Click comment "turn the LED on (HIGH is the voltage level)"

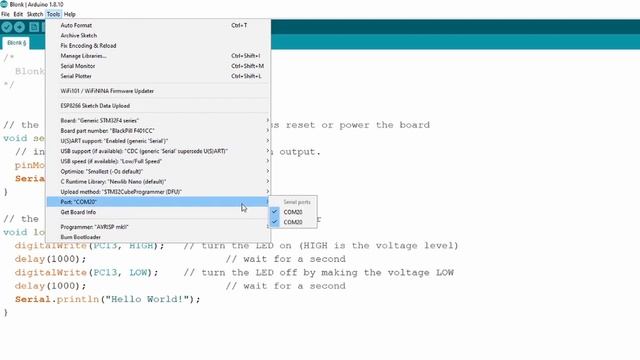pyautogui.click(x=321, y=246)
